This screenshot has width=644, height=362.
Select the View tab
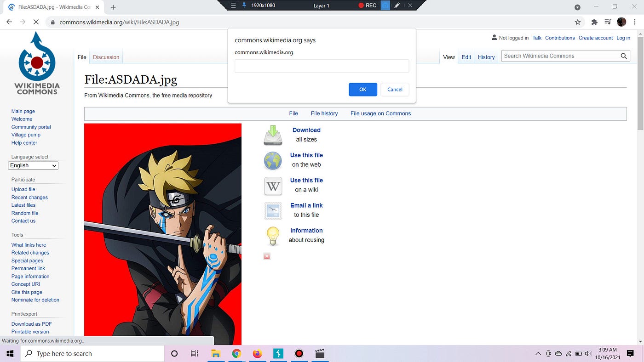coord(449,57)
